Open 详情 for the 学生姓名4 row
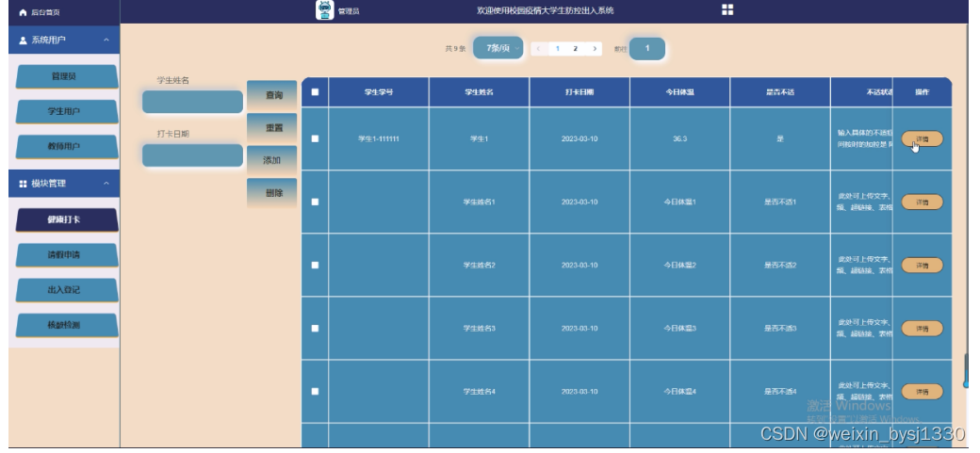Image resolution: width=980 pixels, height=453 pixels. [x=922, y=391]
